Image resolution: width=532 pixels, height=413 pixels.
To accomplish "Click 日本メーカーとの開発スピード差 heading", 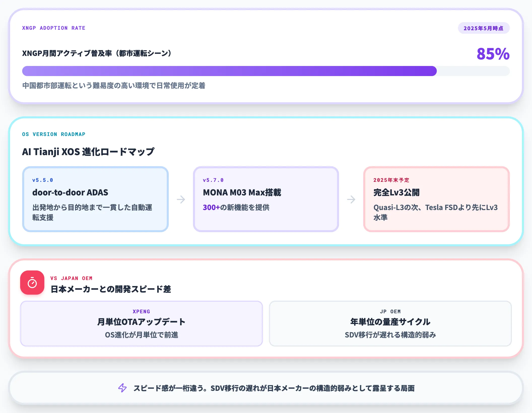I will 111,289.
